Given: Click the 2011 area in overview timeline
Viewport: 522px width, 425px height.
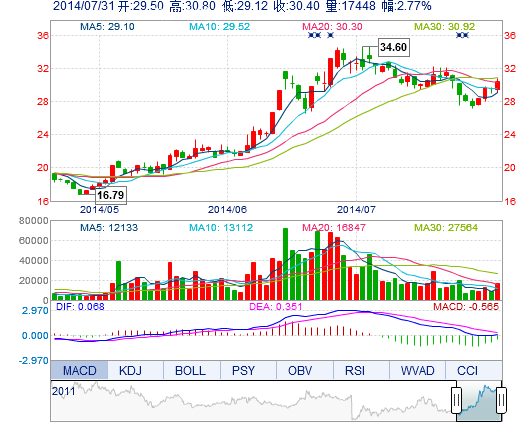Looking at the screenshot, I should [x=63, y=391].
